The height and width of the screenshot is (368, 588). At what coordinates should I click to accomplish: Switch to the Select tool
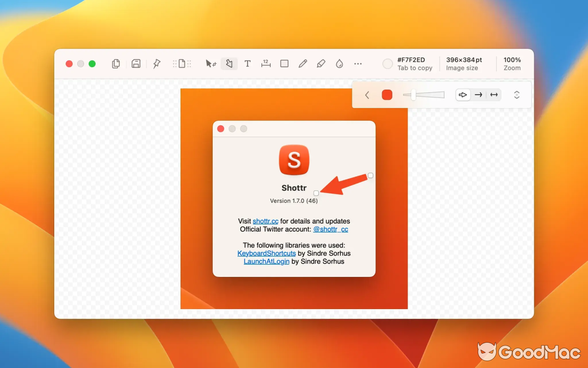tap(210, 63)
